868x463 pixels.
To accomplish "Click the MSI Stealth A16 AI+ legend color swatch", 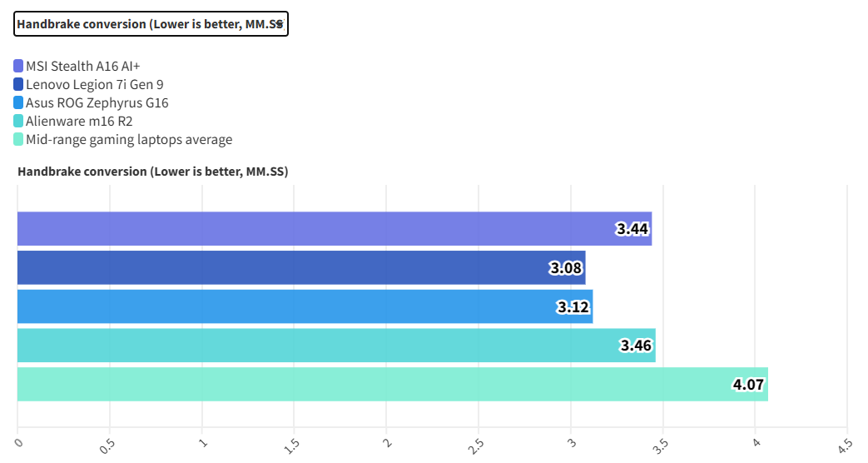I will [18, 66].
